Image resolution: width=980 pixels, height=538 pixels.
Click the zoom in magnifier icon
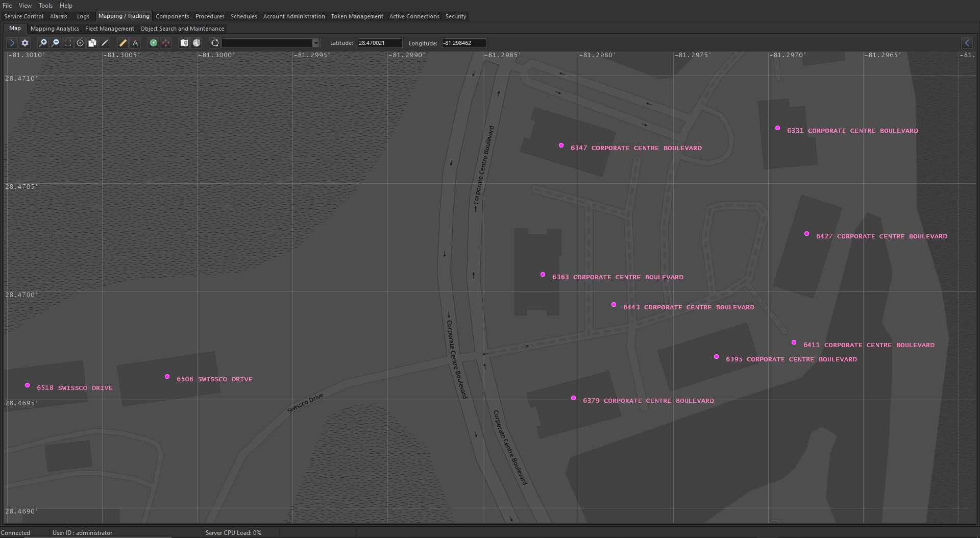tap(43, 43)
